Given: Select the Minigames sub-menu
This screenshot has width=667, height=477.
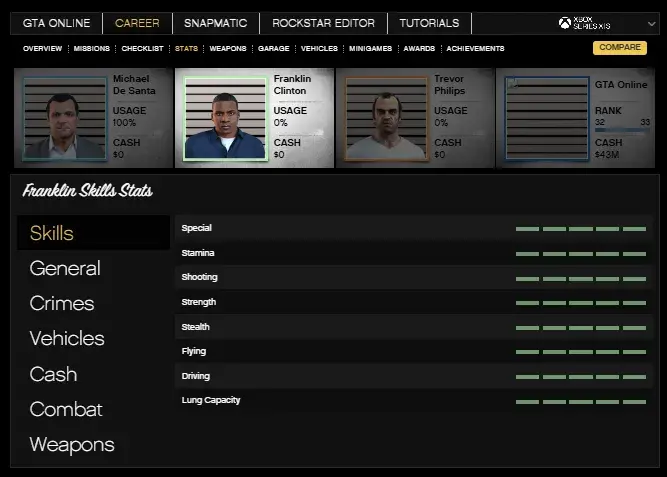Looking at the screenshot, I should point(370,49).
